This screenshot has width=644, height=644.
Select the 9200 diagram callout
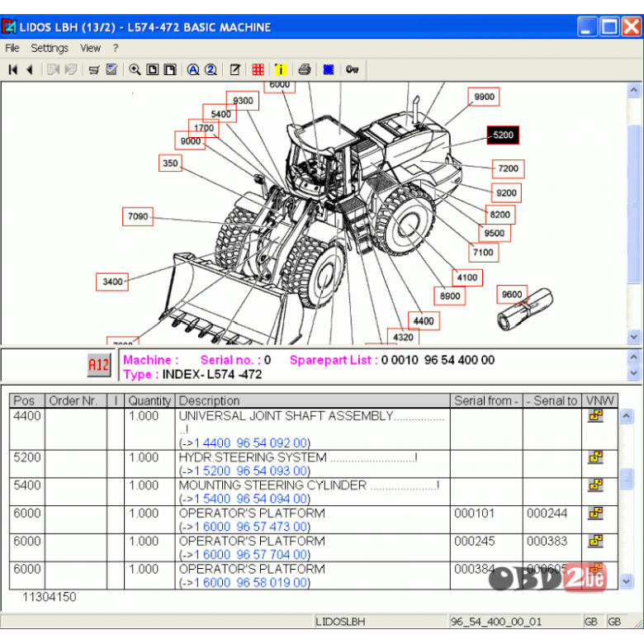click(506, 193)
